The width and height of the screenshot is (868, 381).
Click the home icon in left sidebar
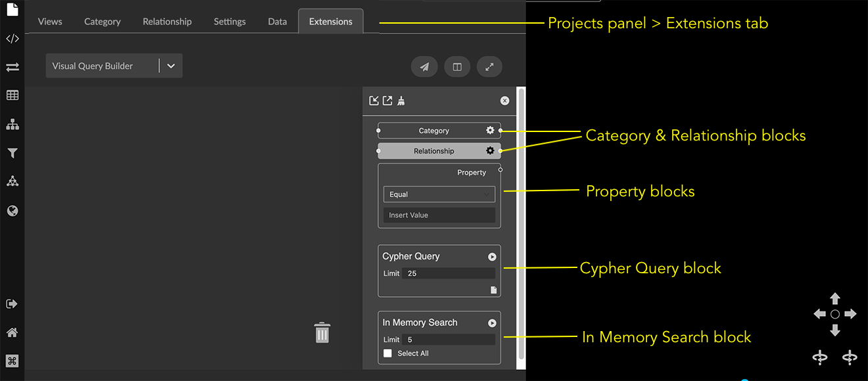tap(12, 332)
